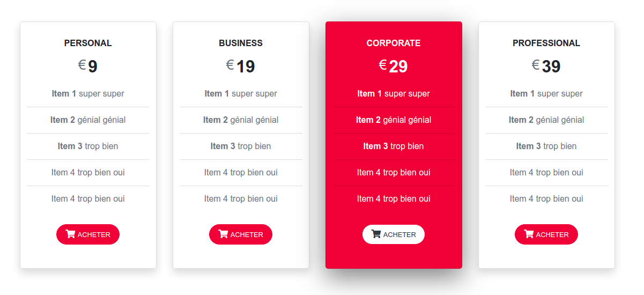Select the PERSONAL plan title
The width and height of the screenshot is (644, 295).
point(88,43)
